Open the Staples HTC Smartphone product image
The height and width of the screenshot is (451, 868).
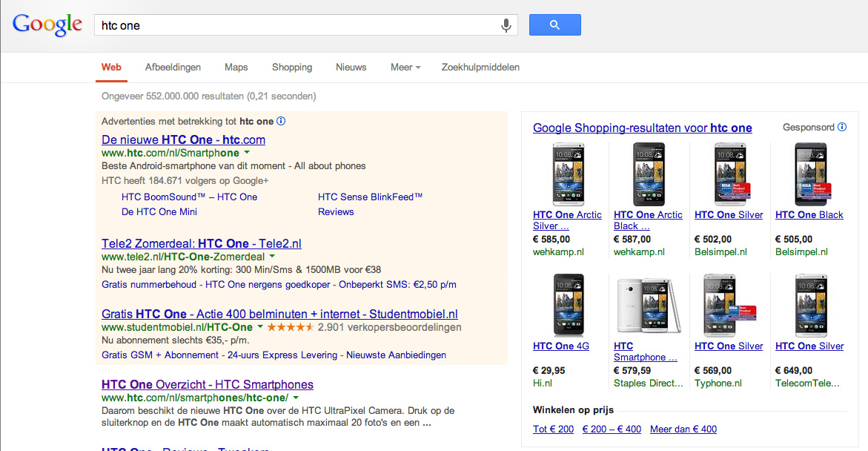coord(649,306)
